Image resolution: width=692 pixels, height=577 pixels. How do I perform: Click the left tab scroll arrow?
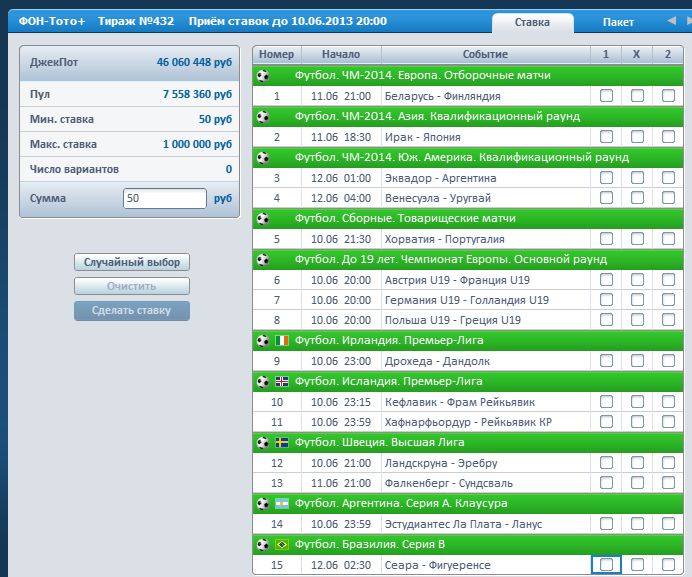(672, 21)
